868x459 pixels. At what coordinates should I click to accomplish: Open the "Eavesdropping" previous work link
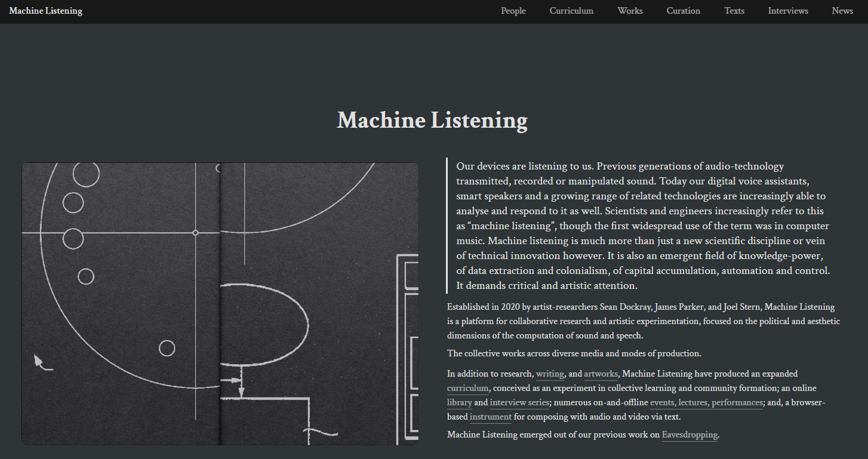(x=689, y=435)
